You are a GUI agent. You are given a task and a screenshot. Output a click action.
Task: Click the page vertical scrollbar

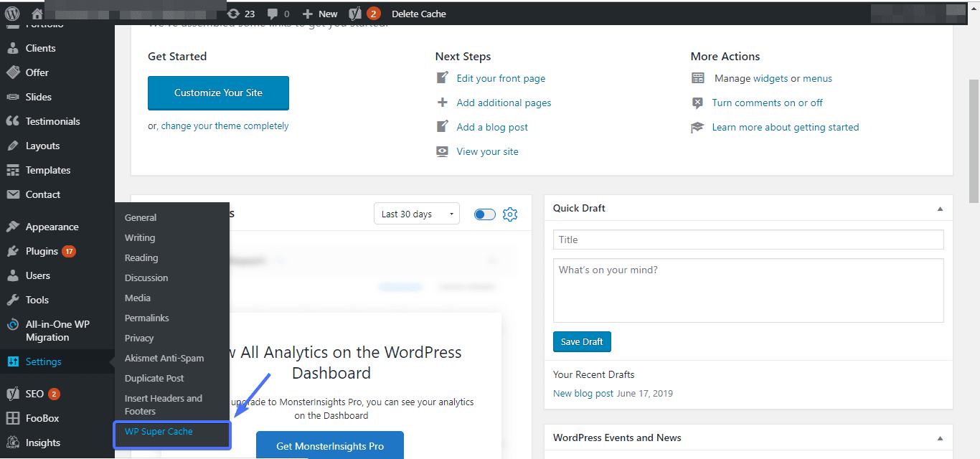tap(974, 140)
